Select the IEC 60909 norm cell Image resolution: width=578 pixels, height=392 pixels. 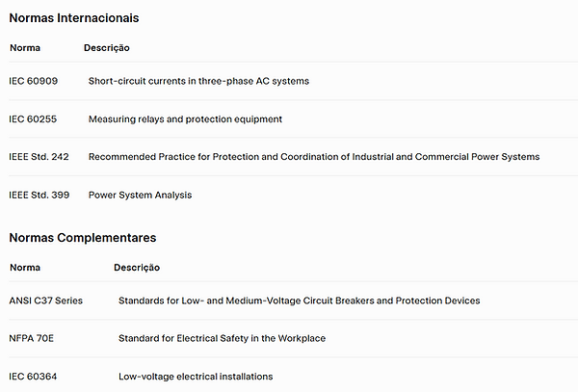(x=34, y=81)
